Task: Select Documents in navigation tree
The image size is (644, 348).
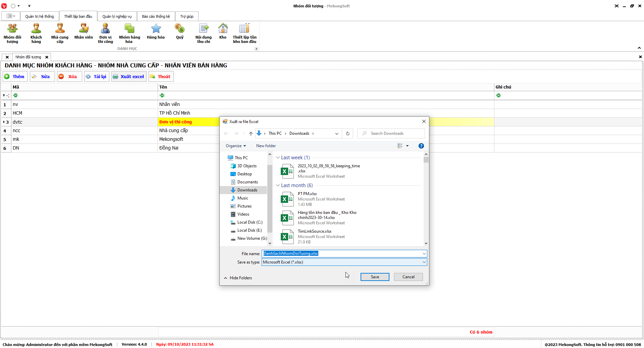Action: 248,182
